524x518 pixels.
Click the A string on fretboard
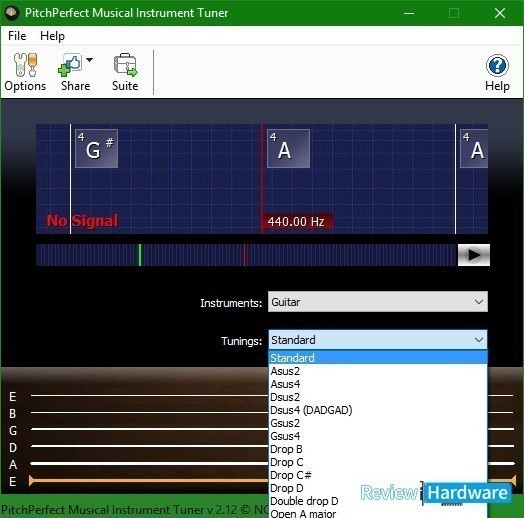tap(150, 463)
